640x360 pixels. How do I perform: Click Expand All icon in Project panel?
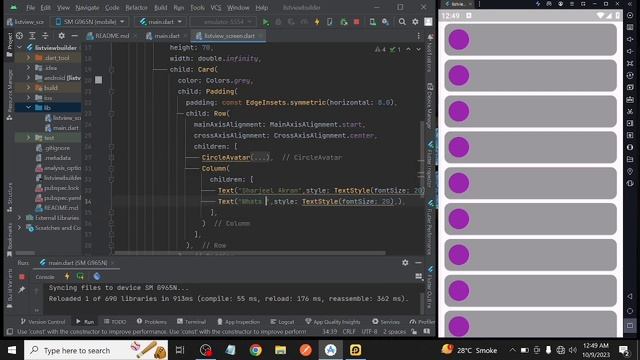point(32,36)
